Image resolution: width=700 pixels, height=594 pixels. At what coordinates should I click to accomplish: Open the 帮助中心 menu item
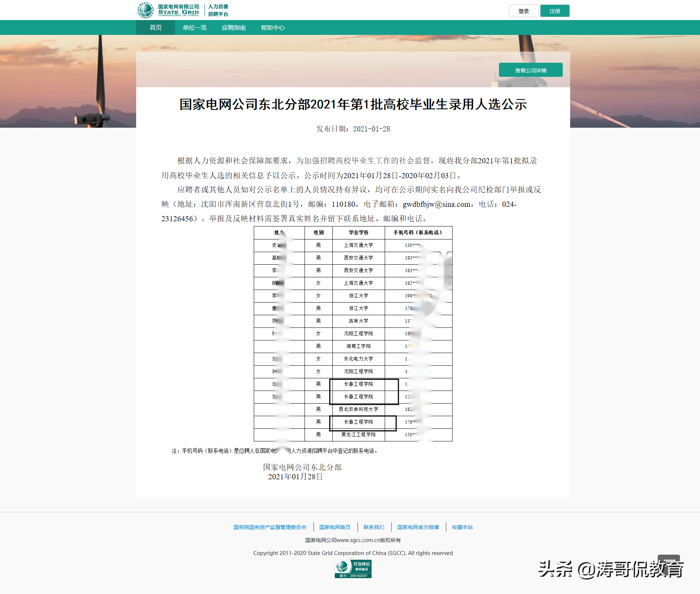pyautogui.click(x=273, y=27)
